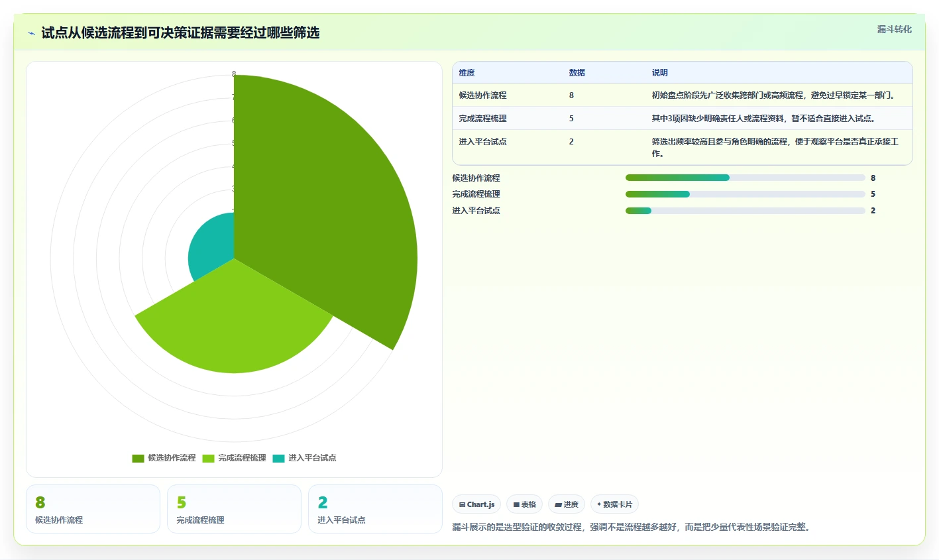Click the 进入平台试点 progress label
Viewport: 939px width, 560px height.
[x=476, y=211]
